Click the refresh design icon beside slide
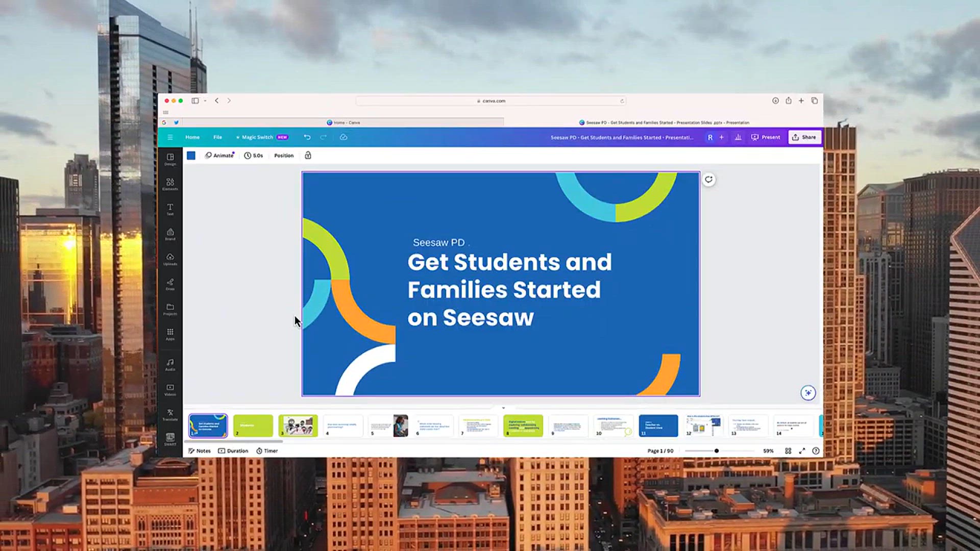The image size is (980, 551). click(708, 180)
